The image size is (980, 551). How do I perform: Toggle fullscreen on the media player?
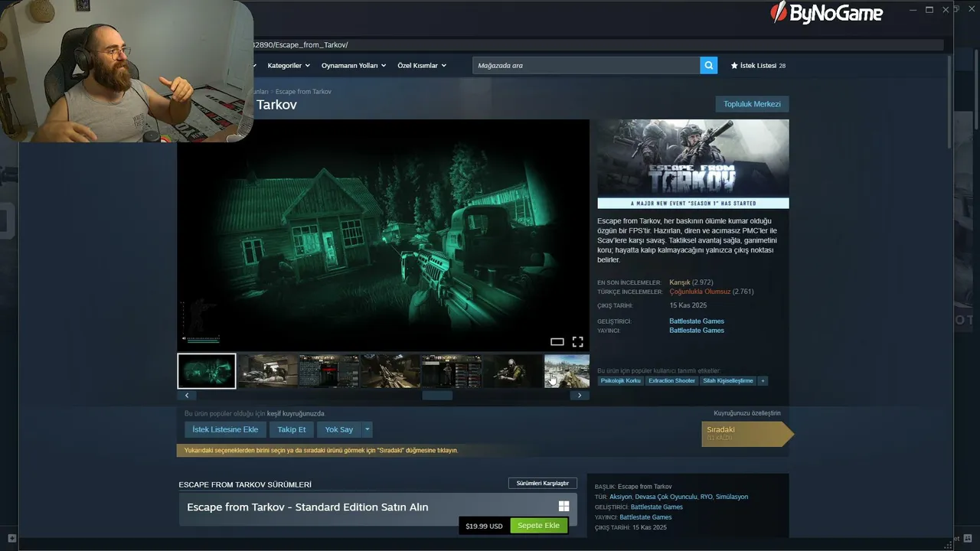point(577,341)
